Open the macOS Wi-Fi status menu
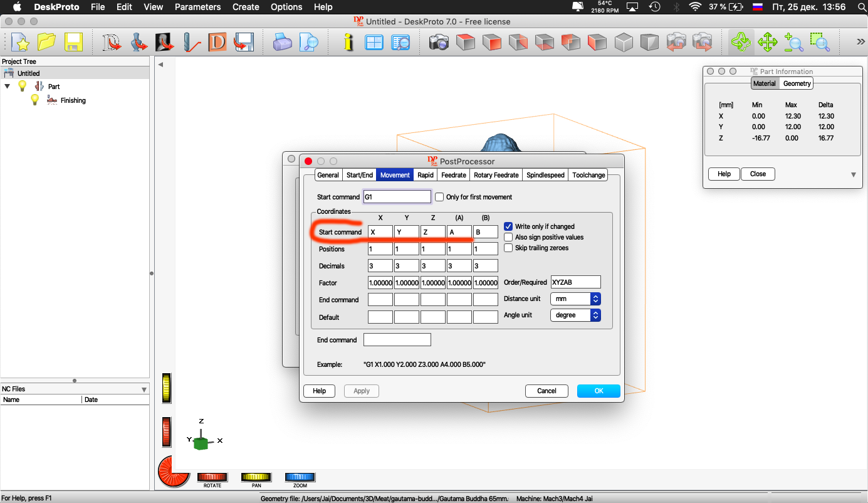The height and width of the screenshot is (503, 868). tap(694, 7)
